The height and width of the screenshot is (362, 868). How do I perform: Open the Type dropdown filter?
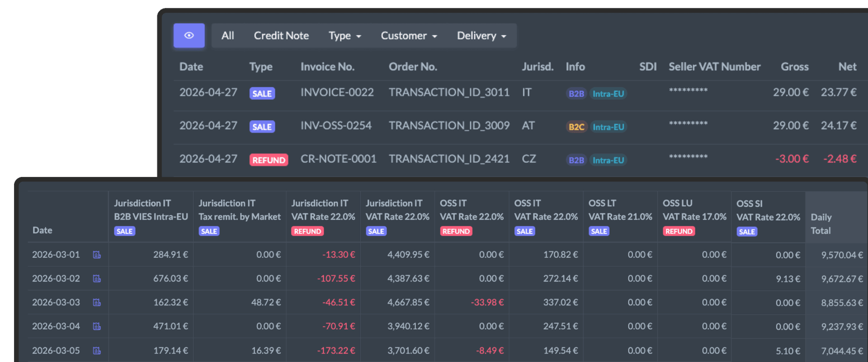point(345,36)
